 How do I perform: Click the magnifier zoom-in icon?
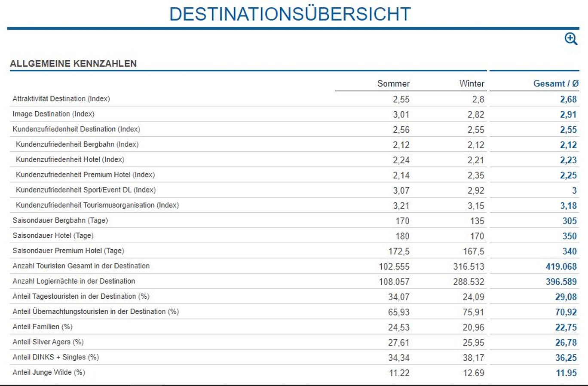[x=571, y=39]
